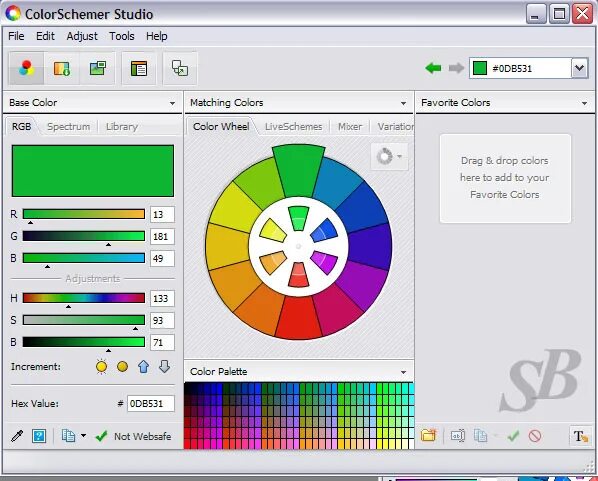This screenshot has width=598, height=481.
Task: Select the inner purple wheel swatch
Action: [324, 262]
